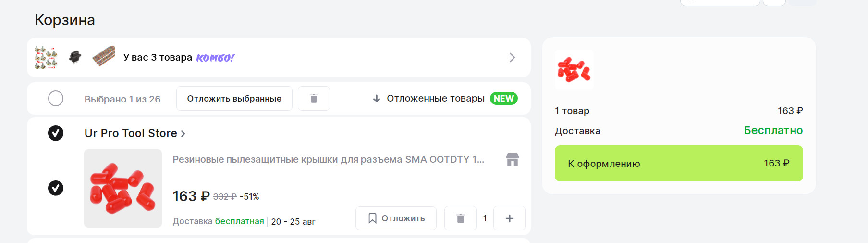Proceed with the К оформлению button

tap(678, 164)
